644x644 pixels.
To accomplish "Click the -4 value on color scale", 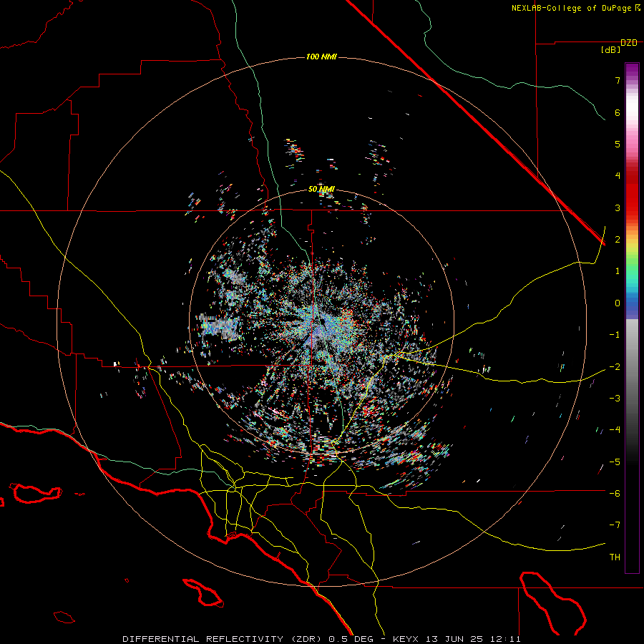I will coord(615,430).
